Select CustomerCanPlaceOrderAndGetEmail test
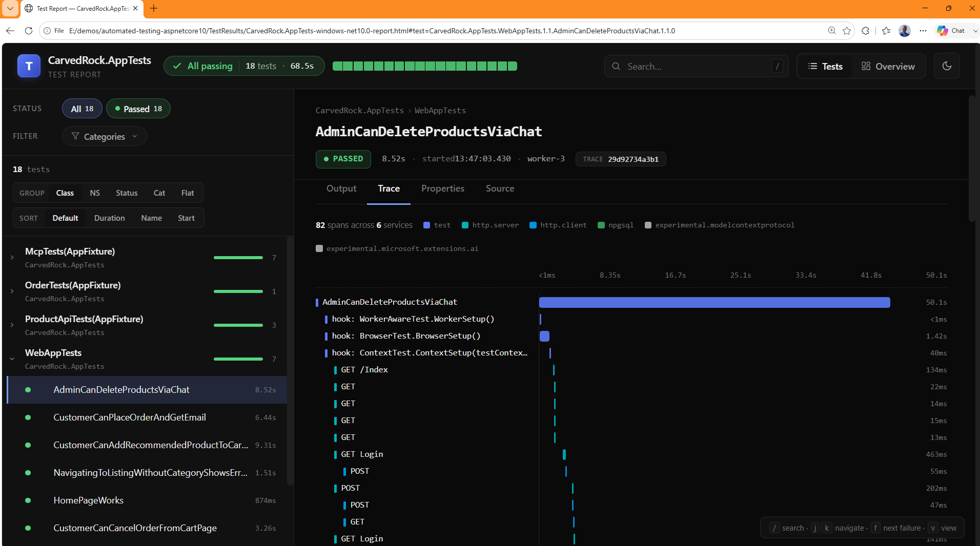 pyautogui.click(x=147, y=417)
